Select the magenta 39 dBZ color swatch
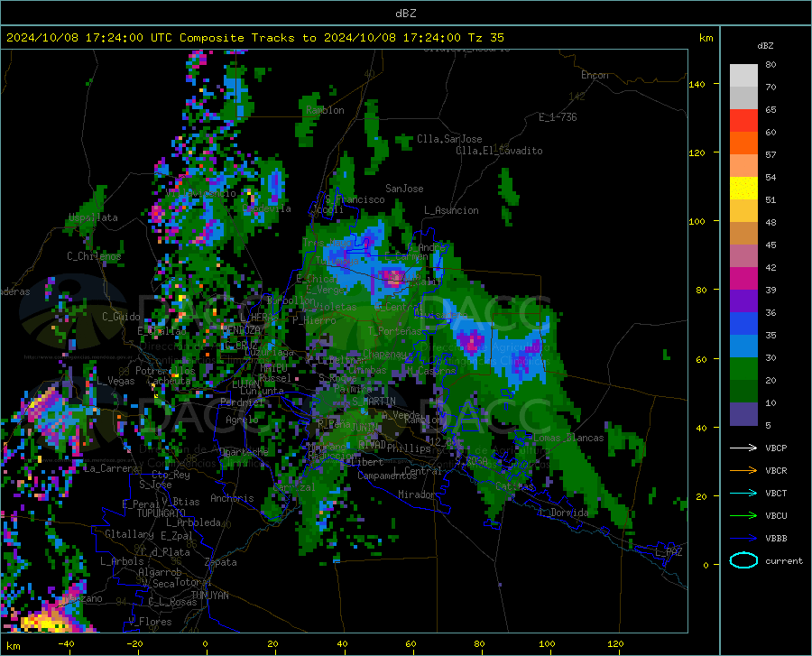This screenshot has width=812, height=656. [743, 279]
